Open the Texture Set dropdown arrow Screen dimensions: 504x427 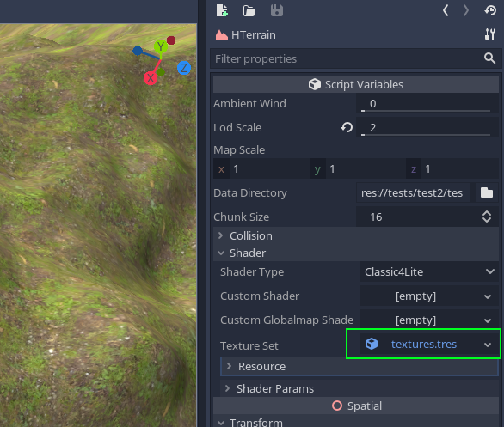[488, 345]
